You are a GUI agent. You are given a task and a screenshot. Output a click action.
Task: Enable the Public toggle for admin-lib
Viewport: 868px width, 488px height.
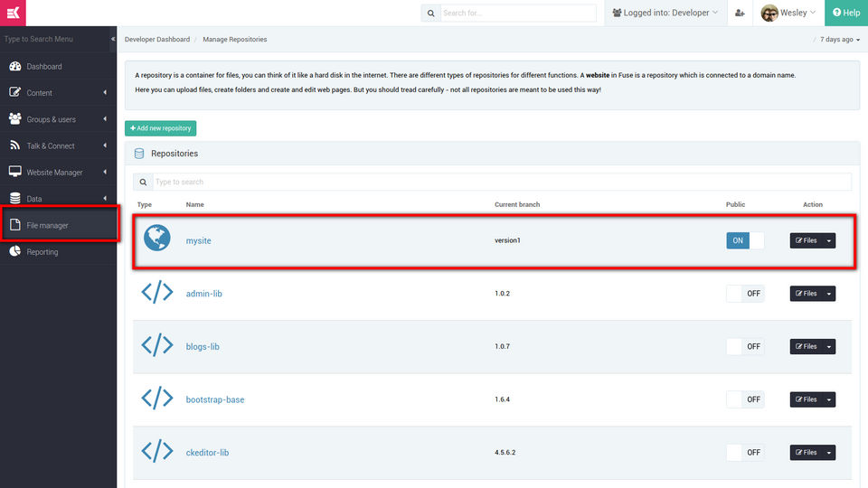tap(745, 293)
